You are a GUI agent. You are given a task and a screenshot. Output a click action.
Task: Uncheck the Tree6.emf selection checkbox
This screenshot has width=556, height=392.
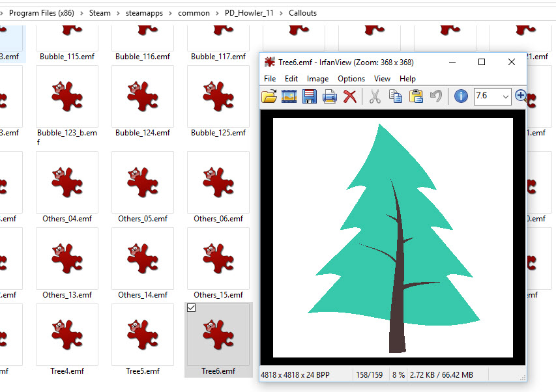click(191, 308)
